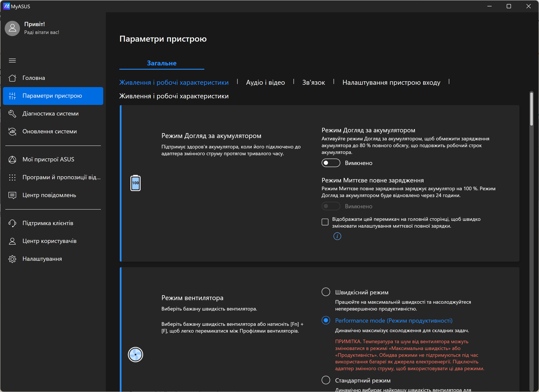
Task: Open Налаштування пристрою входу section
Action: 391,82
